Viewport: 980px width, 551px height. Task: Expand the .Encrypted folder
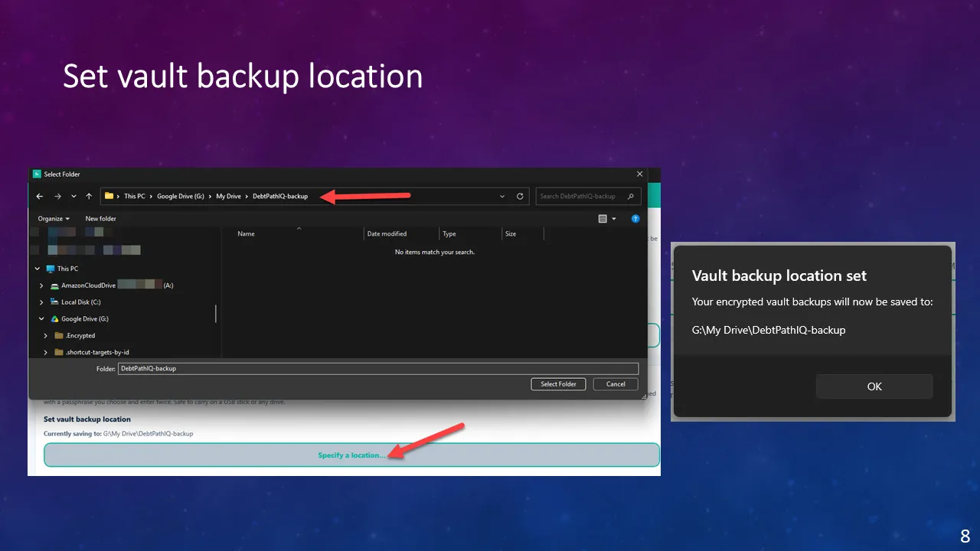click(46, 336)
